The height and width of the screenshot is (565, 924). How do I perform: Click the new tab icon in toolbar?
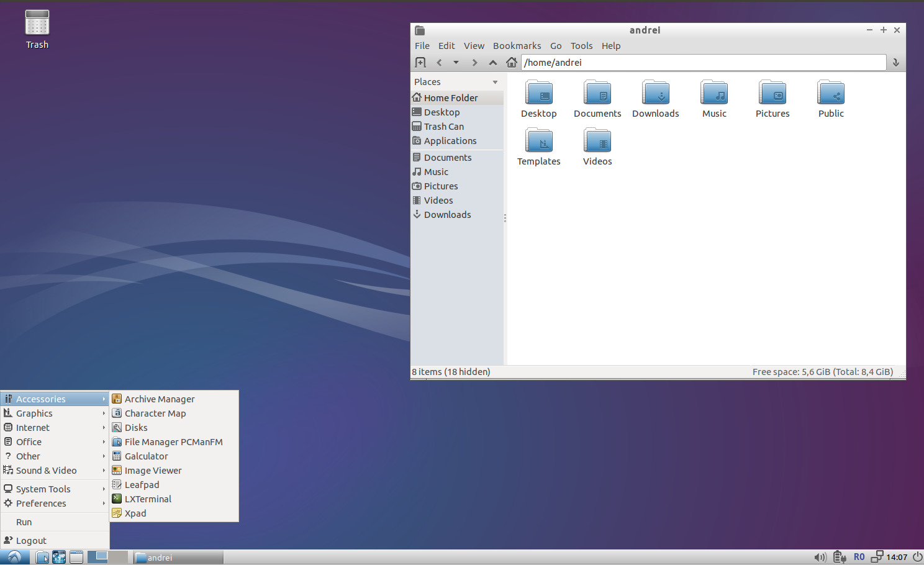tap(420, 62)
